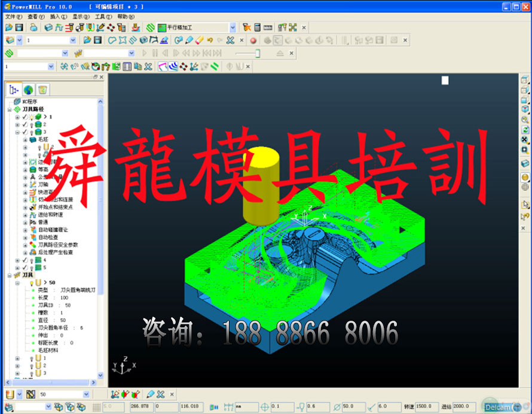Click the play simulation button
The height and width of the screenshot is (414, 532).
(x=144, y=53)
